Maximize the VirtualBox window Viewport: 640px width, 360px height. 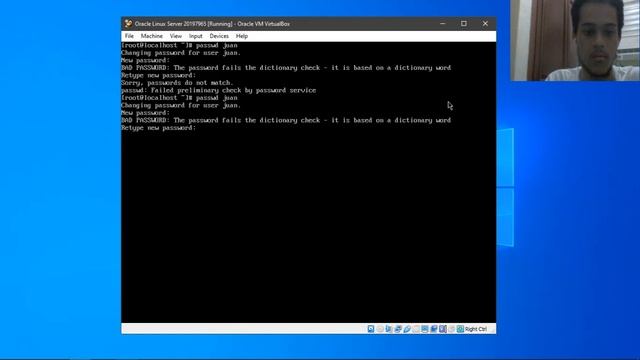point(464,24)
